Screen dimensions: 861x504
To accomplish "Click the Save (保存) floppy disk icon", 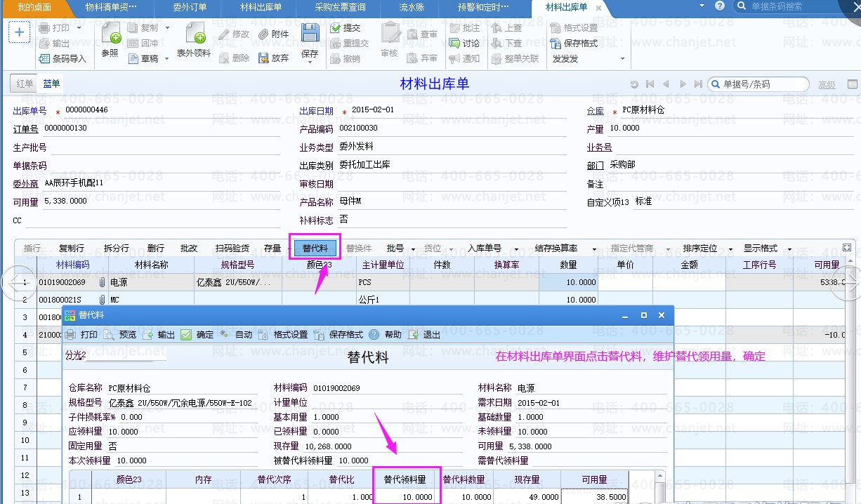I will tap(310, 33).
